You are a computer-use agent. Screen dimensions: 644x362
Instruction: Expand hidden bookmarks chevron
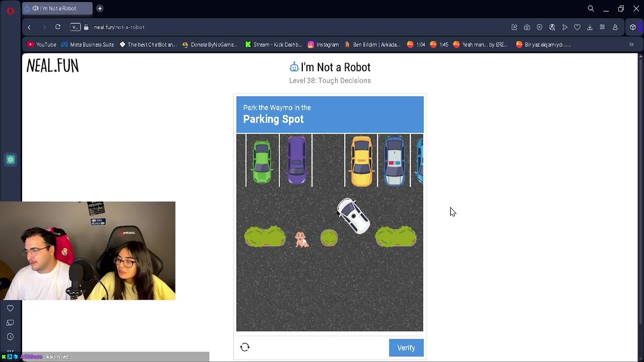pyautogui.click(x=631, y=45)
